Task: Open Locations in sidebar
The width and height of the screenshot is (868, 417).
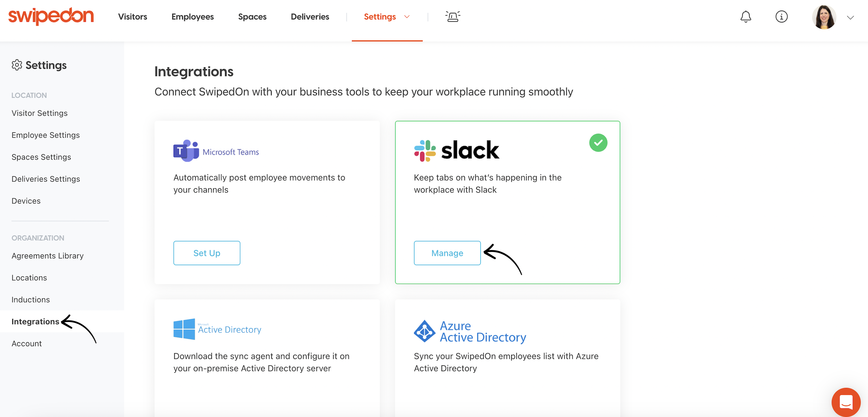Action: pyautogui.click(x=29, y=278)
